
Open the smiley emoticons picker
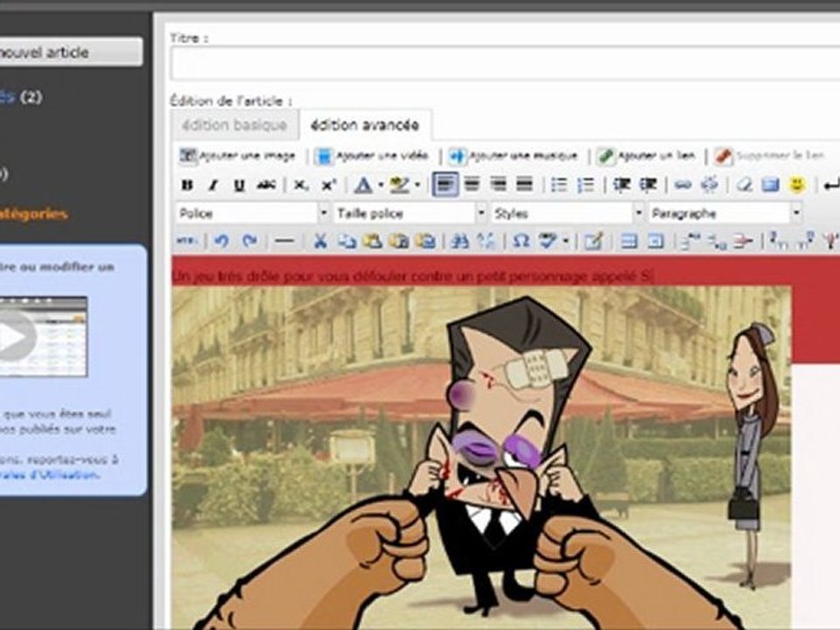click(x=798, y=185)
